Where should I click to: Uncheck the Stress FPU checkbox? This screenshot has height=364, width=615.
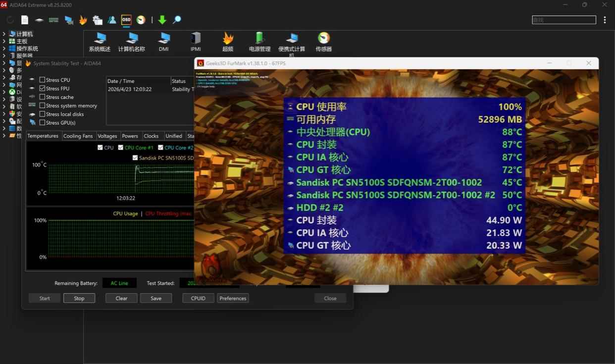point(42,88)
